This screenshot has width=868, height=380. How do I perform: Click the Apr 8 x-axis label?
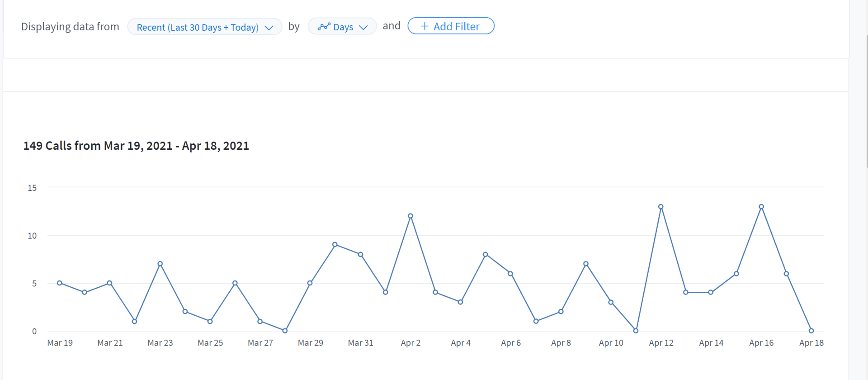pos(561,343)
